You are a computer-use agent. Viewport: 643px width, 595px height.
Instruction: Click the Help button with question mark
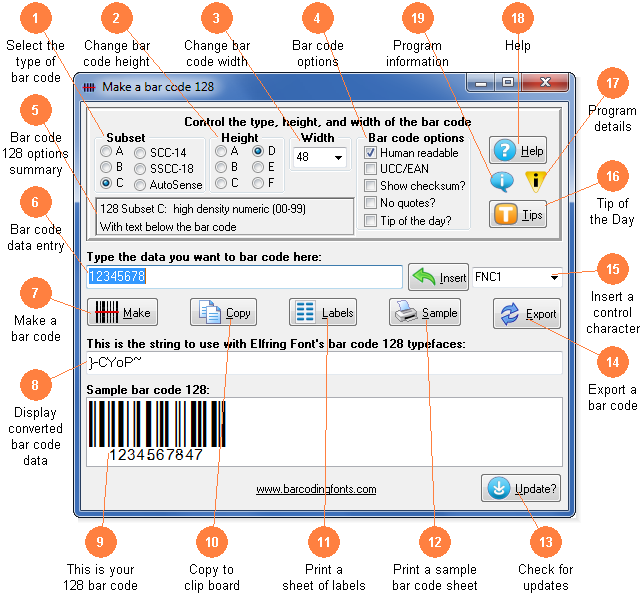click(518, 150)
